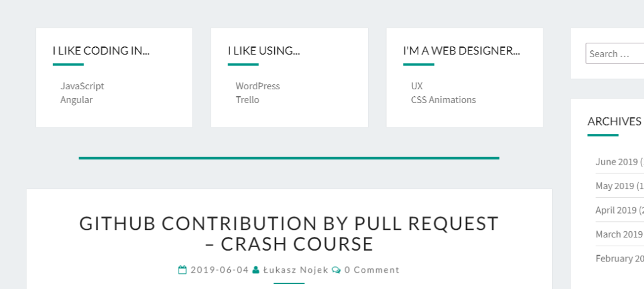Open the GitHub Contribution by Pull Request post title

tap(289, 234)
